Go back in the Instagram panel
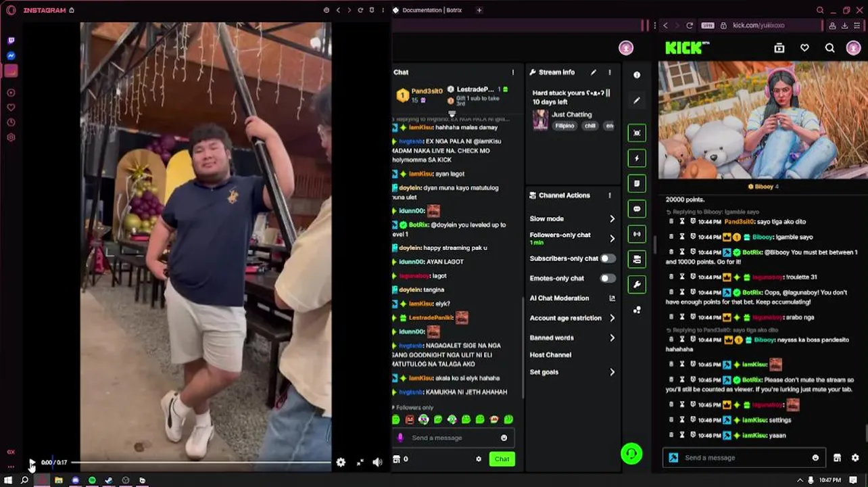The height and width of the screenshot is (487, 868). (338, 10)
